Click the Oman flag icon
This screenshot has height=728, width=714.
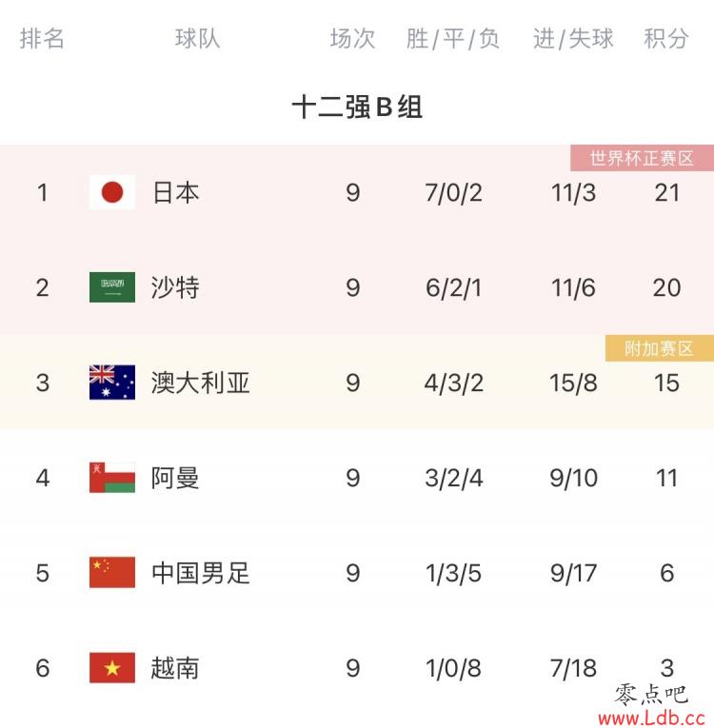[x=112, y=478]
